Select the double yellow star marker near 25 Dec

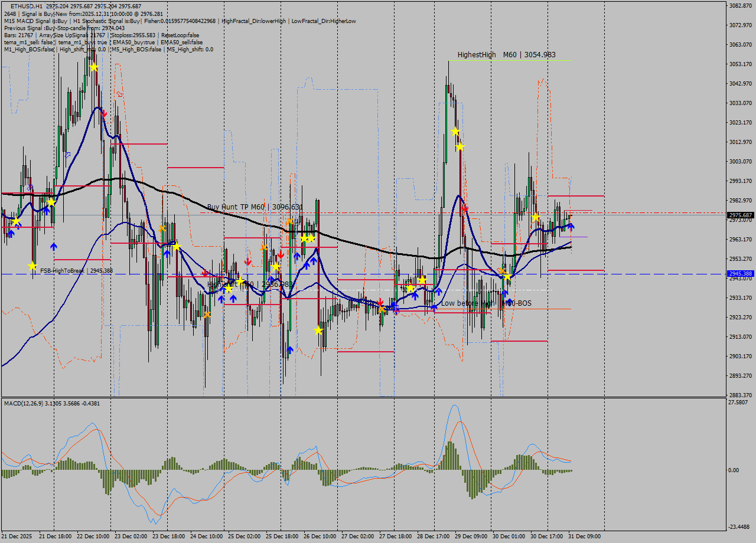click(x=308, y=239)
